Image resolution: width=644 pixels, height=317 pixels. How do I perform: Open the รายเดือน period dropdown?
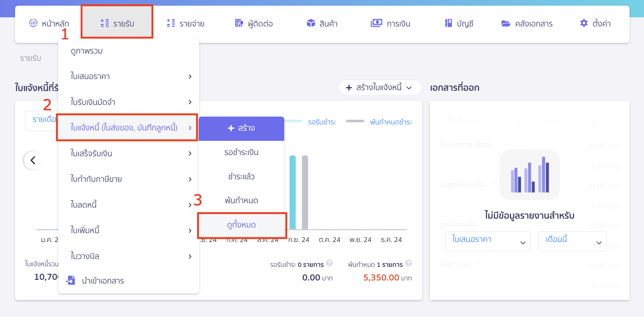pos(42,121)
